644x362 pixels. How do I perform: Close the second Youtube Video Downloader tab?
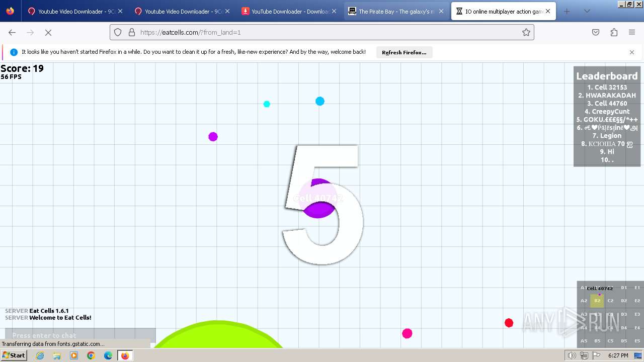[227, 11]
